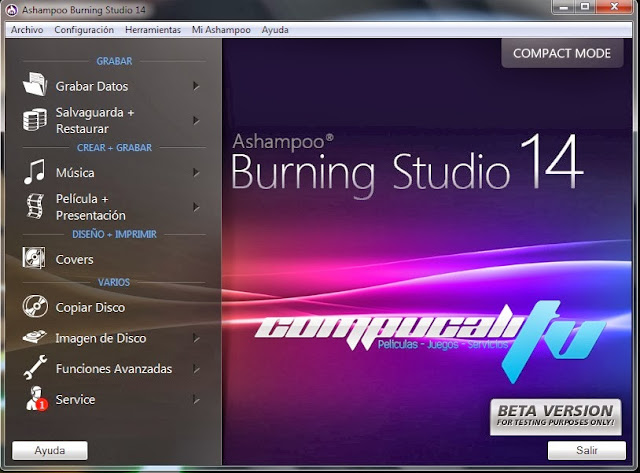Click the Covers disc case icon
Viewport: 640px width, 473px height.
coord(34,258)
